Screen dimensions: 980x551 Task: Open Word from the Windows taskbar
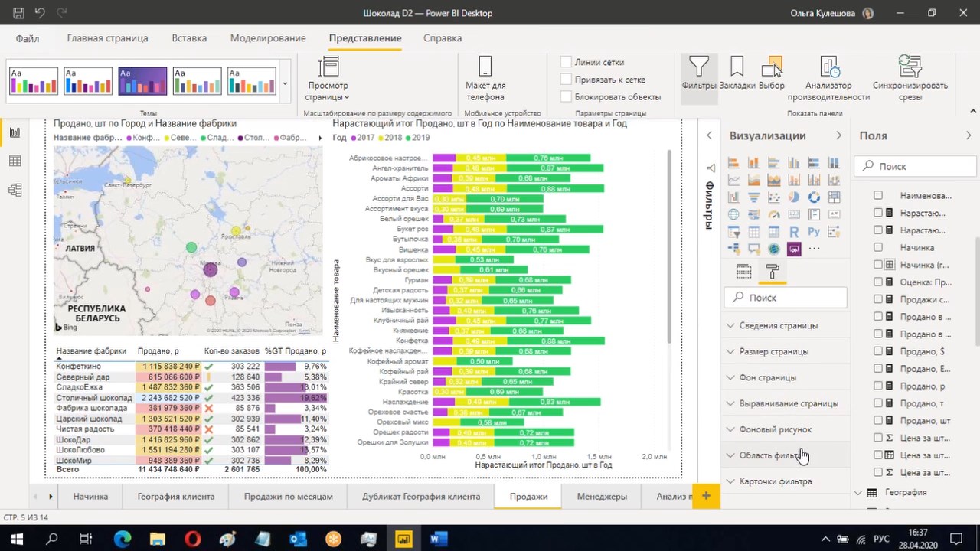click(x=438, y=539)
